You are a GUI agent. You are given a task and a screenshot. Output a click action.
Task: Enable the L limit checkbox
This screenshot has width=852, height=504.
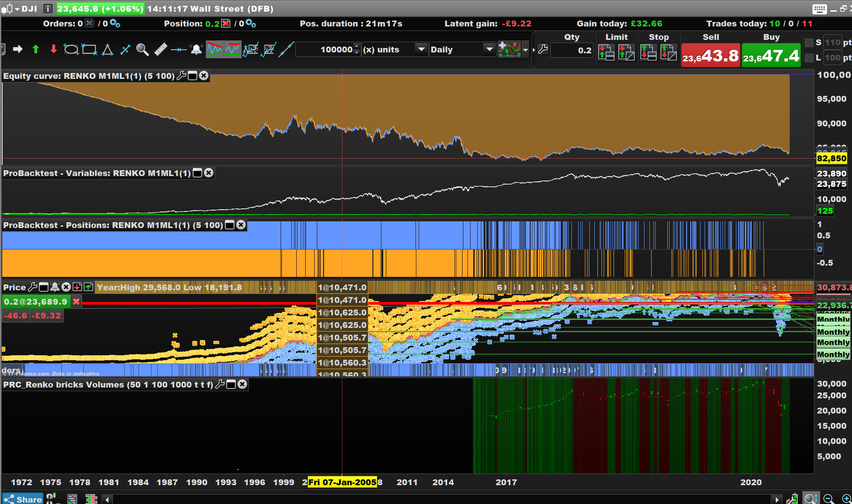coord(809,58)
